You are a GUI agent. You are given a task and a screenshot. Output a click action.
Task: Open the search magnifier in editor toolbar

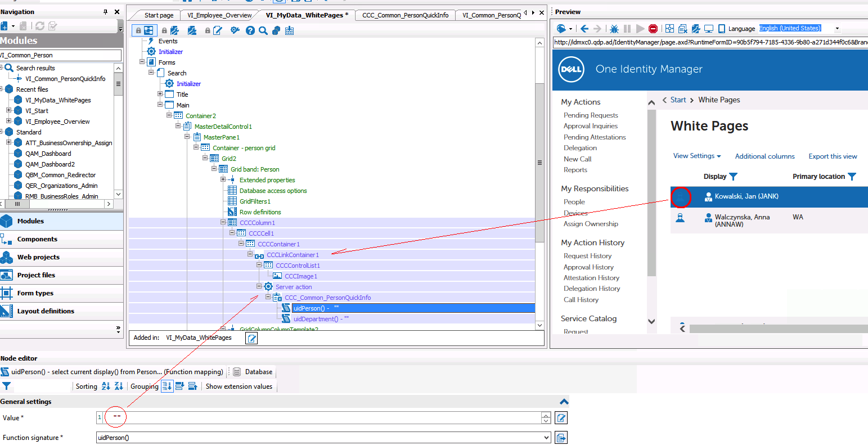[263, 30]
